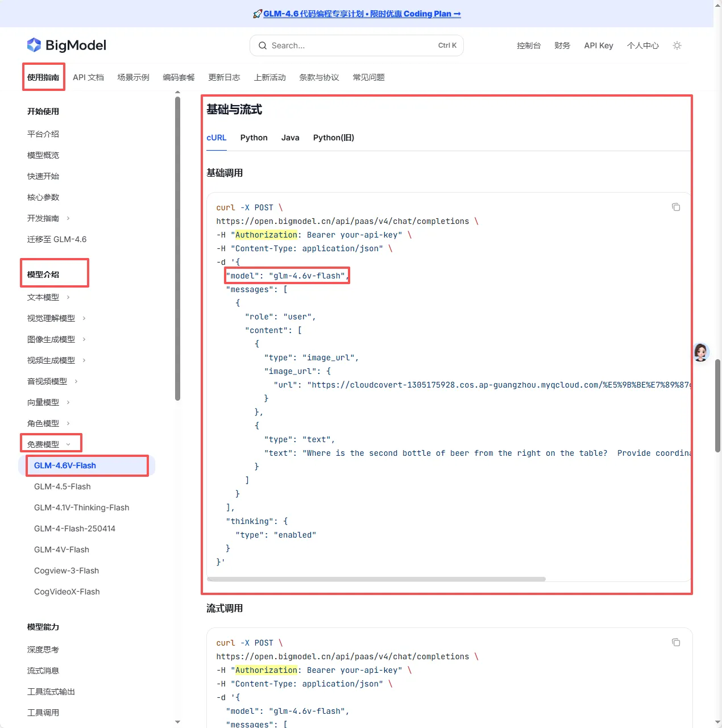This screenshot has width=722, height=728.
Task: Open the API 文档 navigation tab
Action: pyautogui.click(x=88, y=77)
